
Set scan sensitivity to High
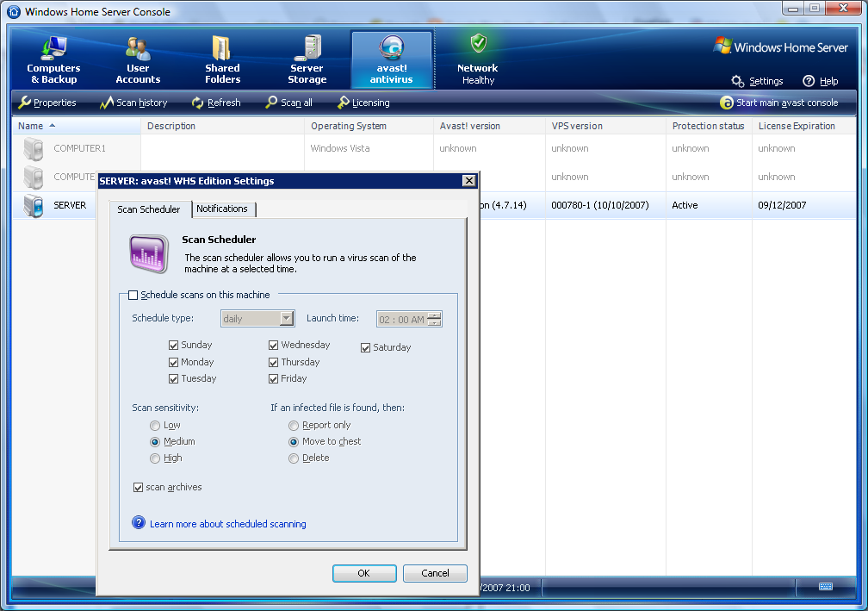pyautogui.click(x=155, y=458)
